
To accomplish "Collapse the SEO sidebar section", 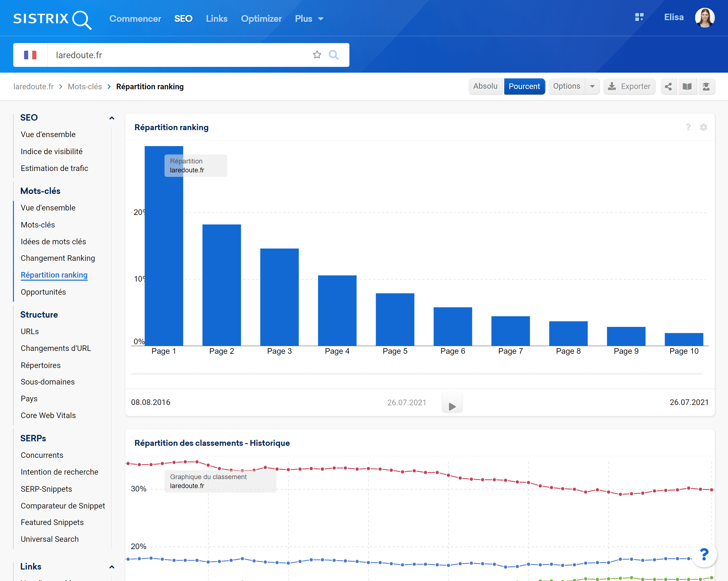I will click(112, 118).
